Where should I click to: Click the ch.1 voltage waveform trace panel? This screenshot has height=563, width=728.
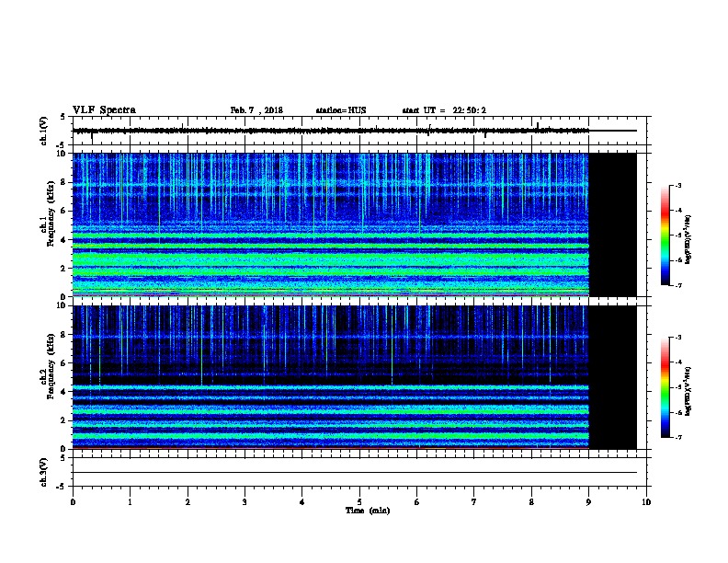point(361,131)
